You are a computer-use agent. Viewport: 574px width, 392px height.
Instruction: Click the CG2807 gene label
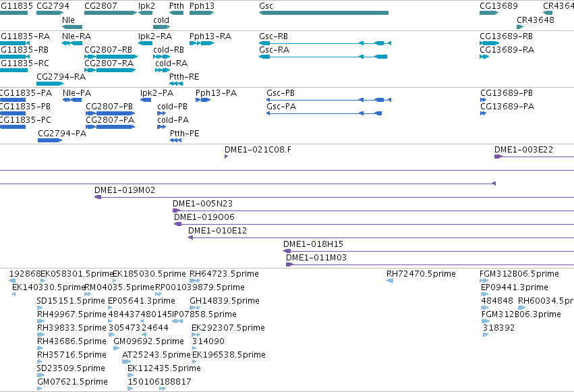coord(101,6)
